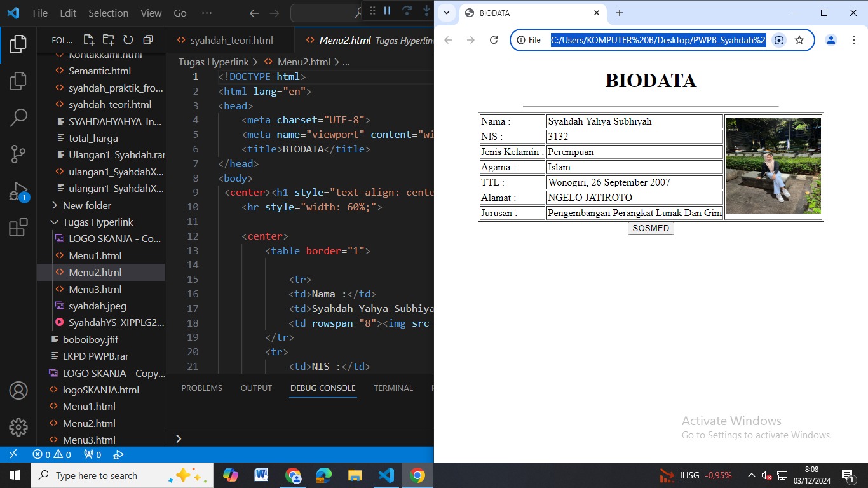Switch to the TERMINAL panel tab
The width and height of the screenshot is (868, 488).
(393, 388)
